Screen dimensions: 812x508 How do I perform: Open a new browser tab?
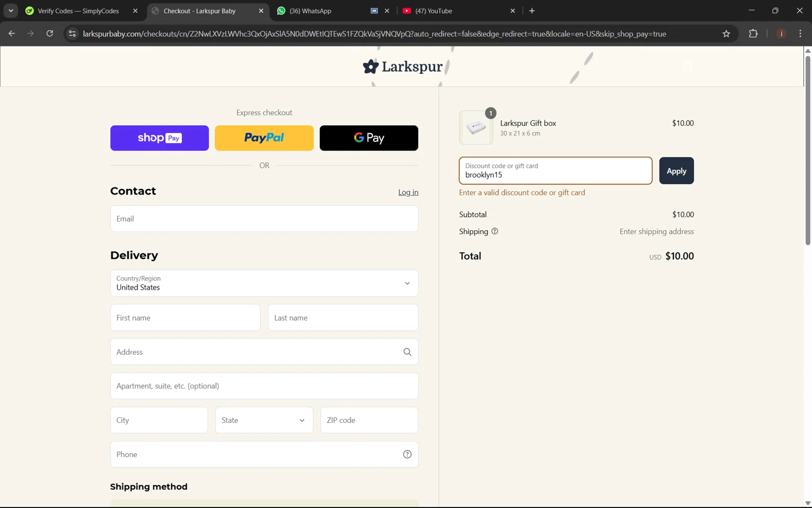pyautogui.click(x=532, y=11)
